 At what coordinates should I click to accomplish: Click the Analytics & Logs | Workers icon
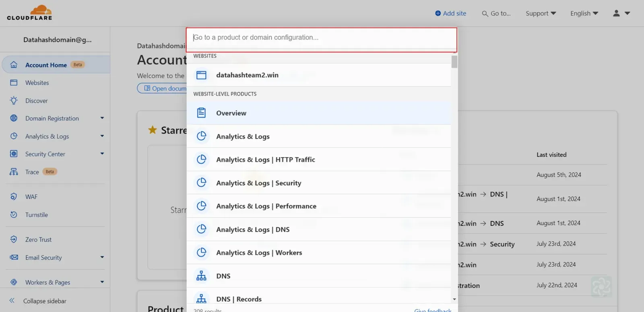(201, 252)
